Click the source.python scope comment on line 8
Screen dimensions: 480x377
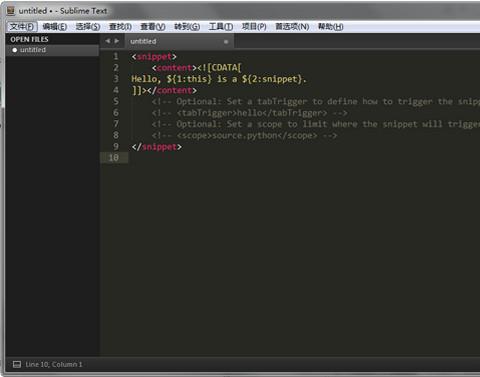click(244, 136)
